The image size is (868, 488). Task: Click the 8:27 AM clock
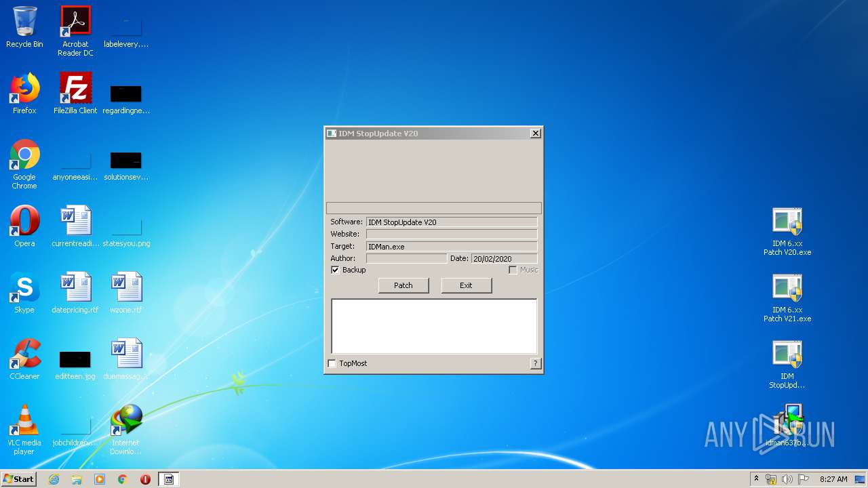click(x=833, y=479)
